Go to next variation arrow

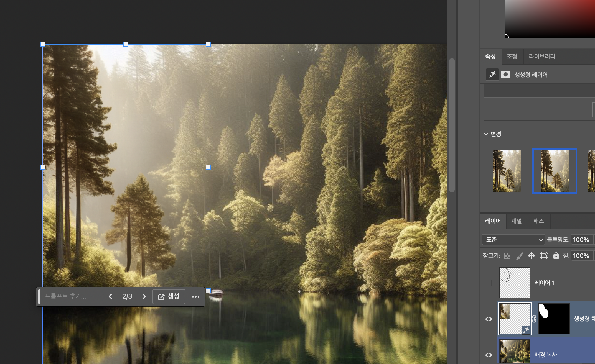coord(144,297)
